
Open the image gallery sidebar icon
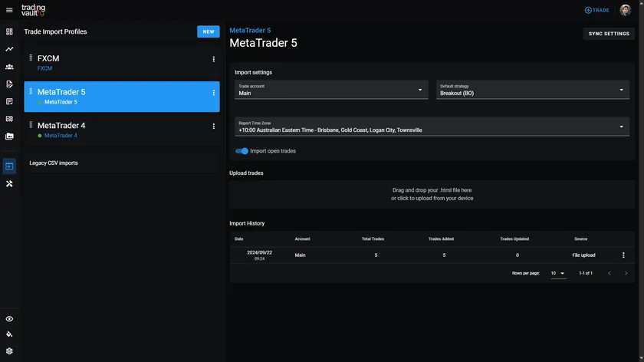coord(9,136)
